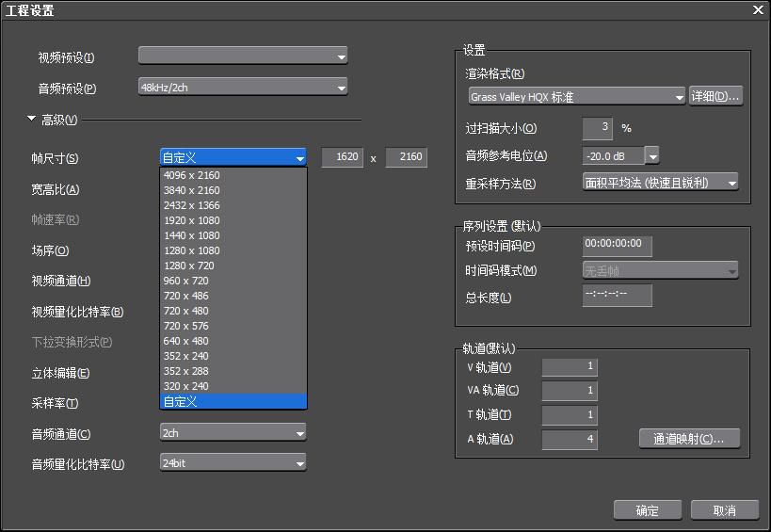Expand the 音频通道 2ch dropdown

point(233,433)
